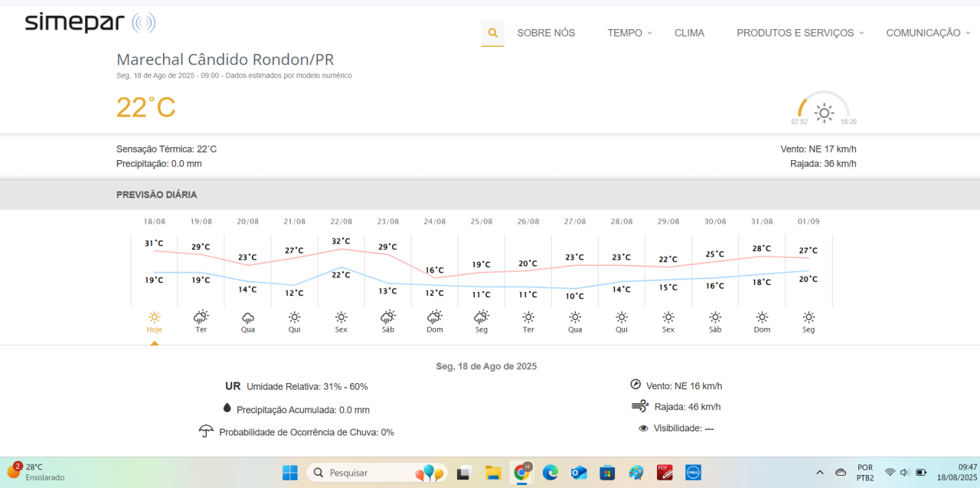Click the Rajada: 36 km/h text
The image size is (980, 488).
[x=823, y=164]
